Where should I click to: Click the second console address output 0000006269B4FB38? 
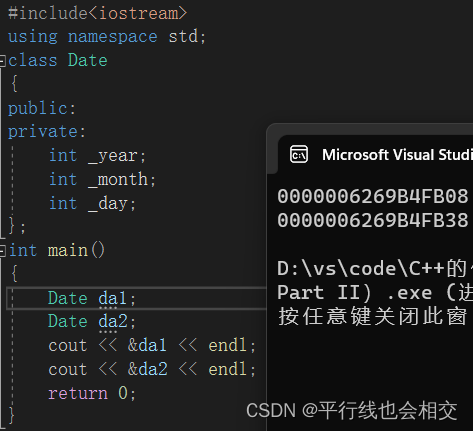coord(373,220)
